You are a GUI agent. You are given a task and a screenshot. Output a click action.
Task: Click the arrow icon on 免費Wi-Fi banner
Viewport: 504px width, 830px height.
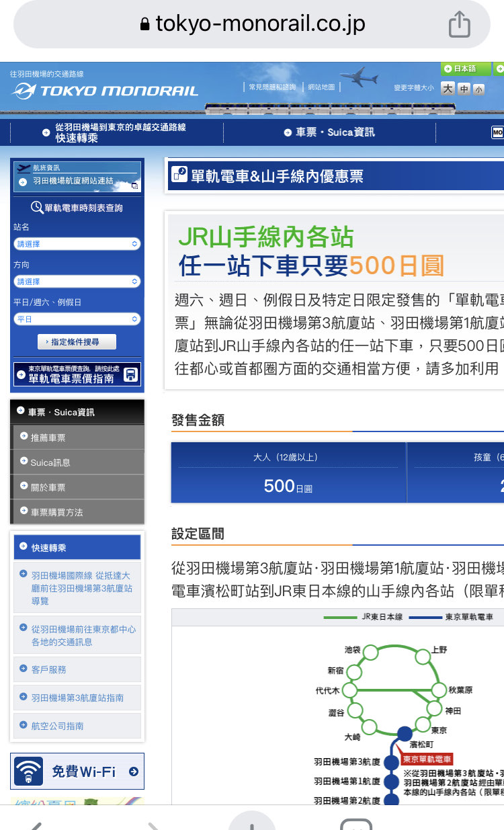(x=133, y=772)
